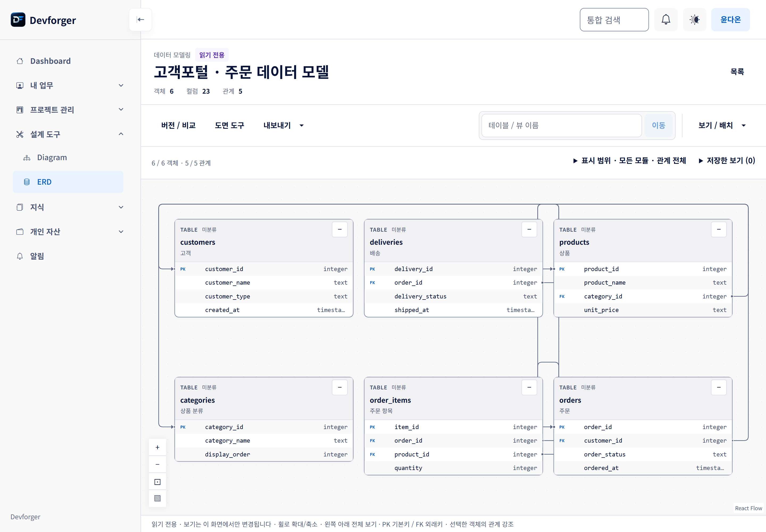Image resolution: width=766 pixels, height=532 pixels.
Task: Collapse the products table card
Action: 719,229
